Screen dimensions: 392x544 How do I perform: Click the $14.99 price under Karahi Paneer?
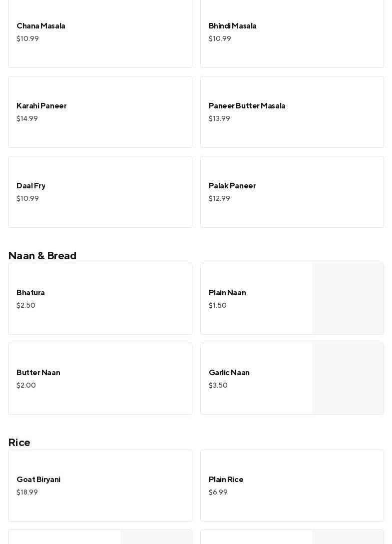pyautogui.click(x=27, y=119)
